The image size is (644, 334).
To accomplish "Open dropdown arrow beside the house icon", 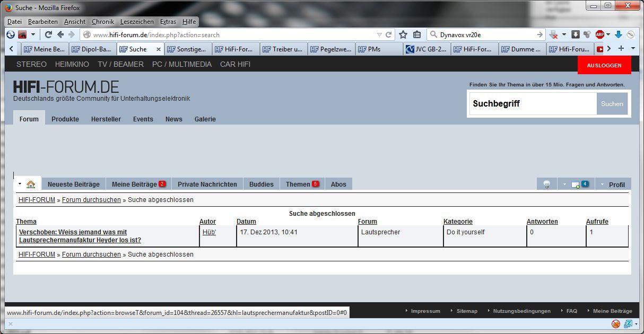I will (20, 184).
